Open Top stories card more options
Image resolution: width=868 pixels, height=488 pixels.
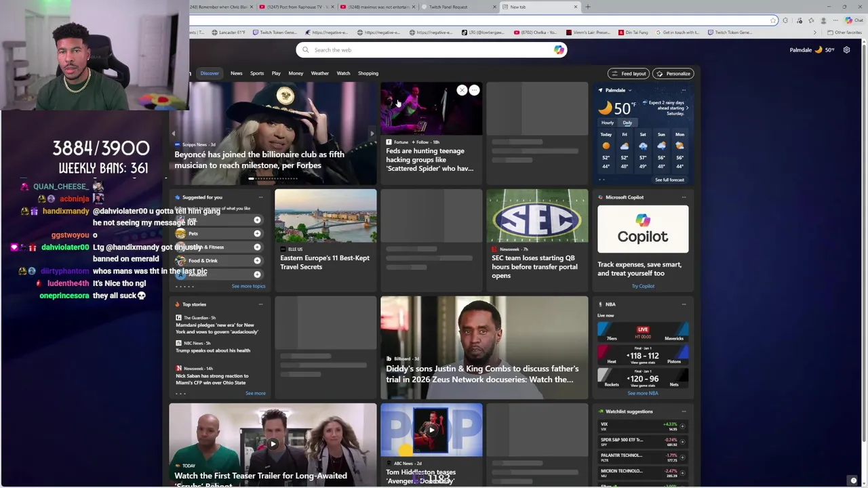260,304
